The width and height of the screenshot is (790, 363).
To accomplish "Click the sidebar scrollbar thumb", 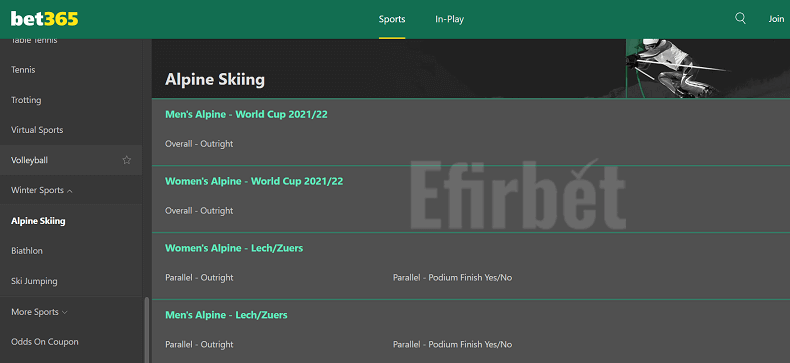I will (x=147, y=330).
